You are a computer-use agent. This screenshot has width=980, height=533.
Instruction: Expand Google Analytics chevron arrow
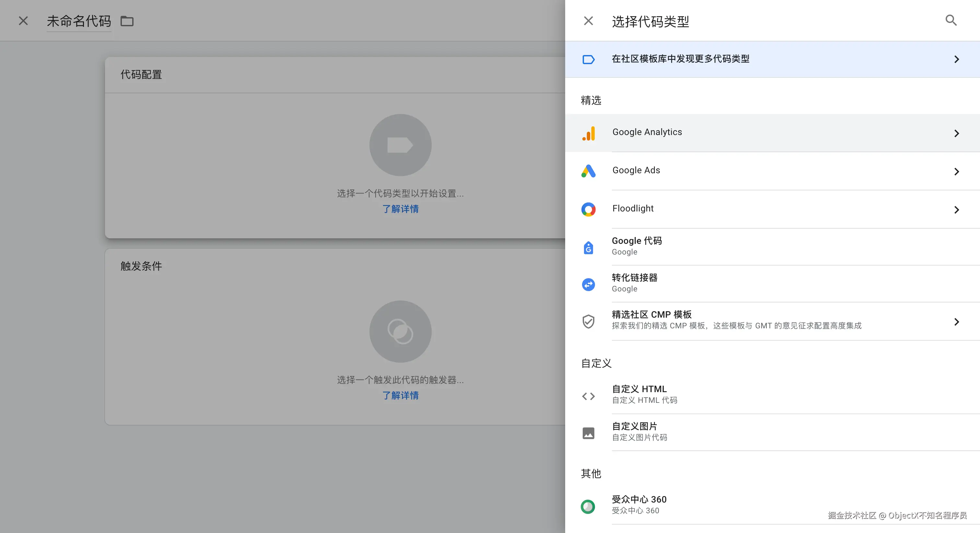click(x=956, y=133)
